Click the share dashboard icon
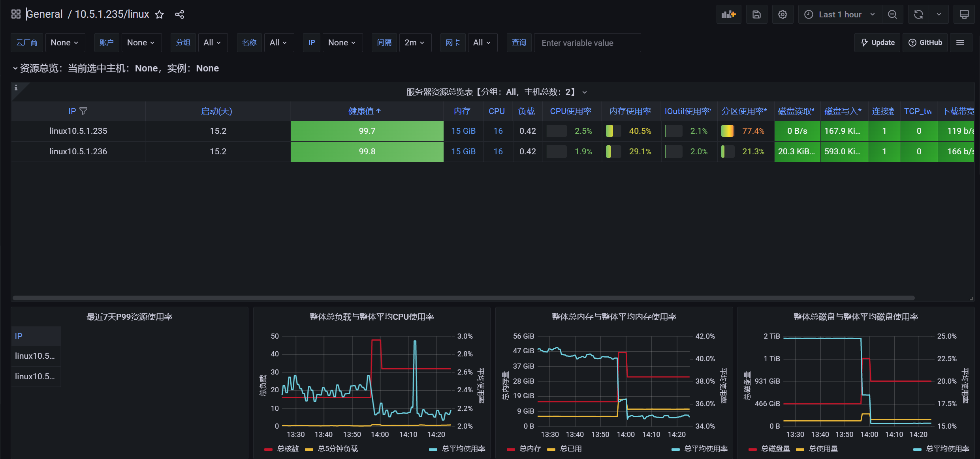980x459 pixels. 179,15
